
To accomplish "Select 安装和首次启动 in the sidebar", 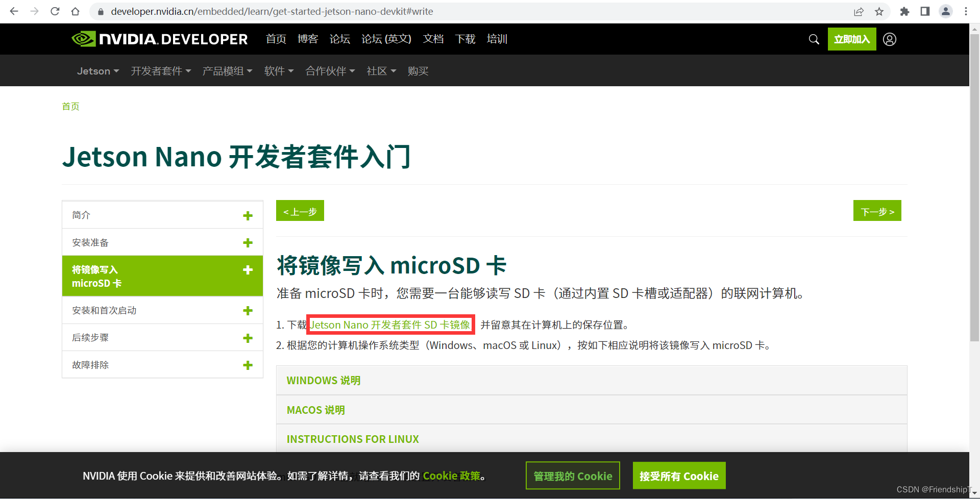I will click(x=162, y=310).
